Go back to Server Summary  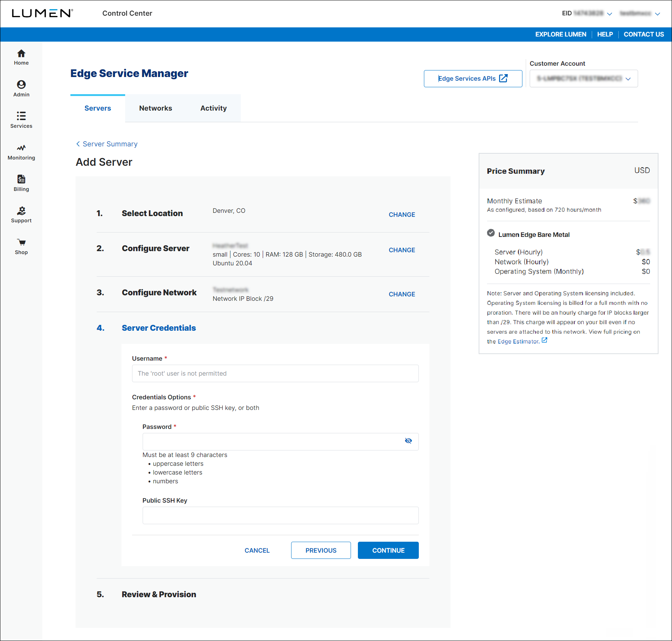[x=110, y=144]
